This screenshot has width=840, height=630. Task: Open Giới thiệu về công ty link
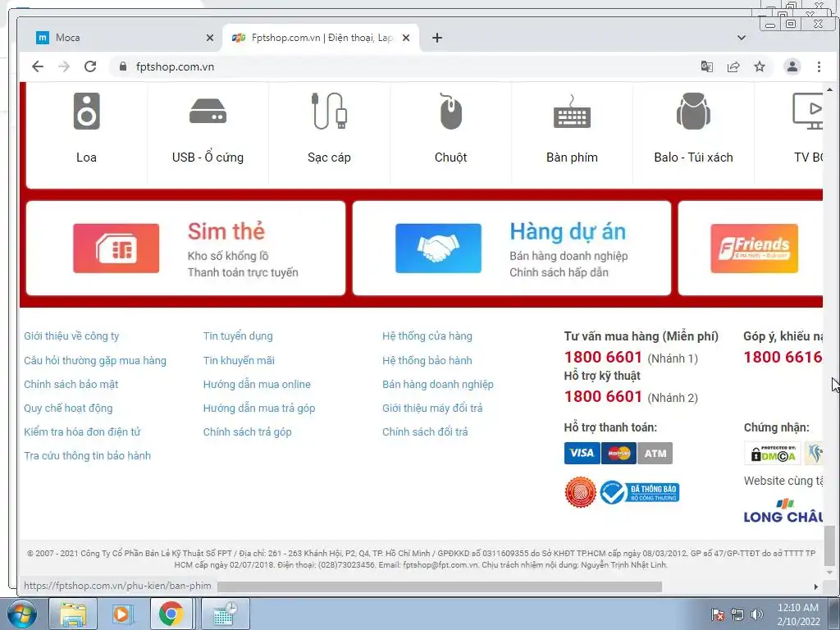[x=71, y=336]
